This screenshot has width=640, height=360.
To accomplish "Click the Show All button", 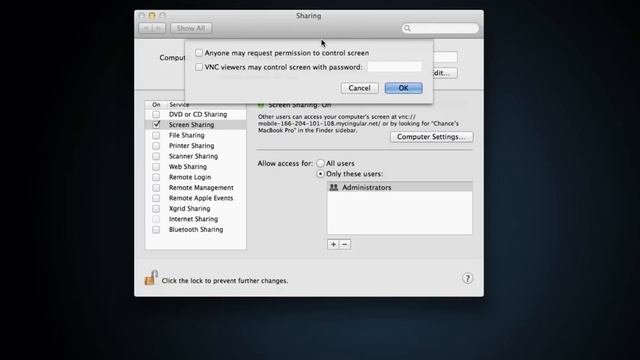I will click(191, 28).
